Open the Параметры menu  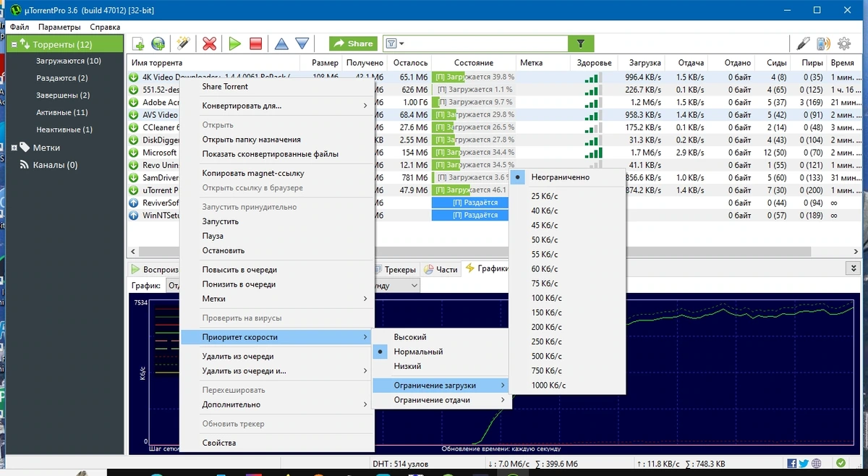pyautogui.click(x=59, y=27)
